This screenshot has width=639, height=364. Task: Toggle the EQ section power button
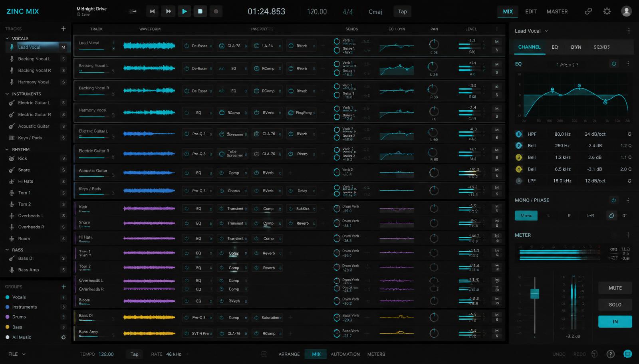[x=614, y=63]
